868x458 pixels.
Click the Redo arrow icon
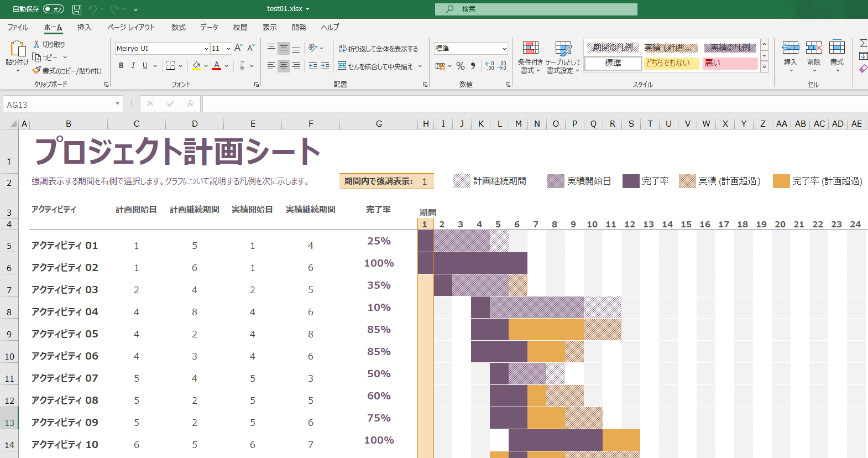(114, 9)
